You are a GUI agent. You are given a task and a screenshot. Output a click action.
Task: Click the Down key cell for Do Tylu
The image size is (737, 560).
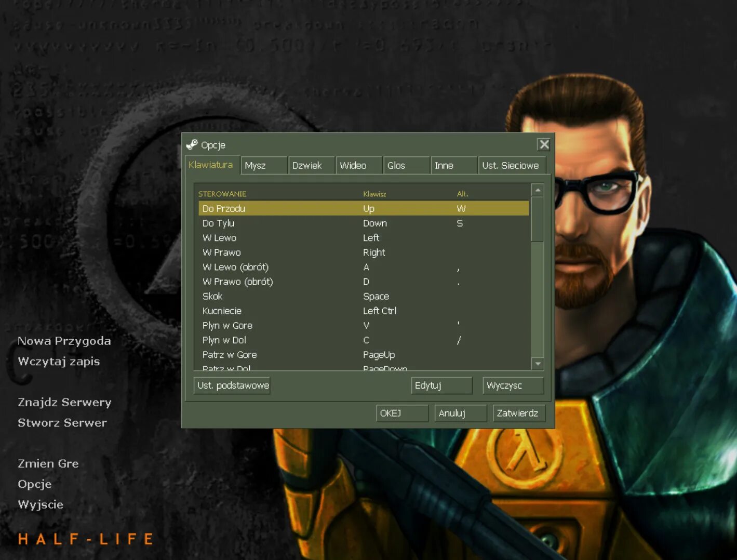[x=375, y=223]
